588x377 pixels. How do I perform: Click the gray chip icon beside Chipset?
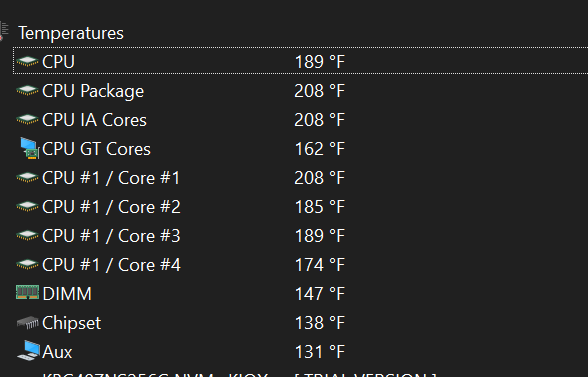click(28, 323)
